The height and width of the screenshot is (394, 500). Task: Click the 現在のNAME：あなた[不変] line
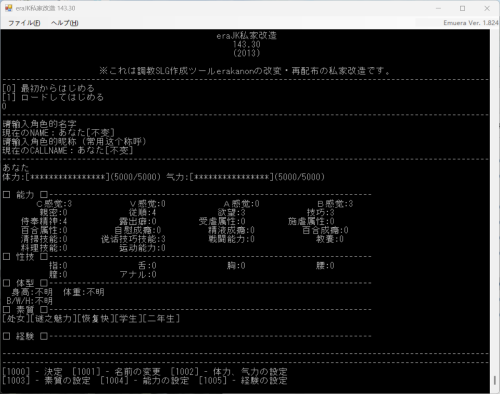[58, 133]
